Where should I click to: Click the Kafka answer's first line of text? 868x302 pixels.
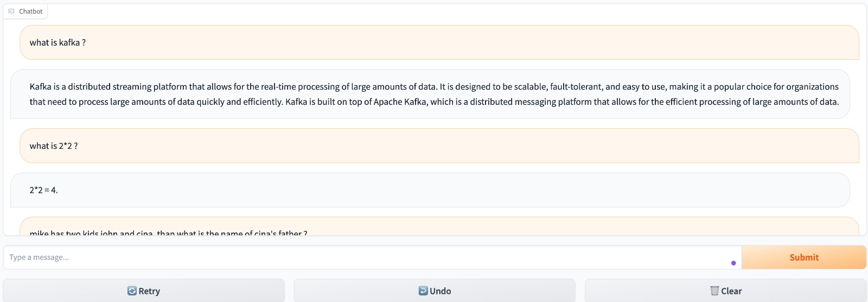(x=434, y=87)
